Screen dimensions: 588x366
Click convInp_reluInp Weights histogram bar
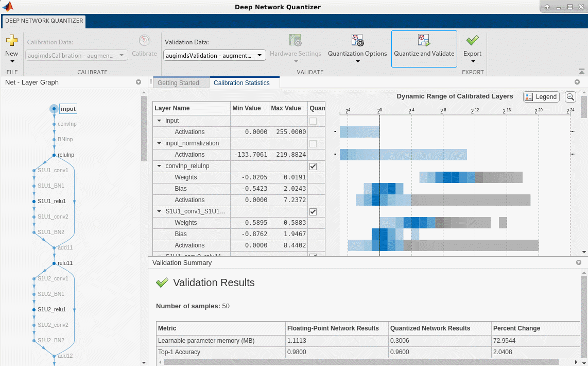pos(471,177)
